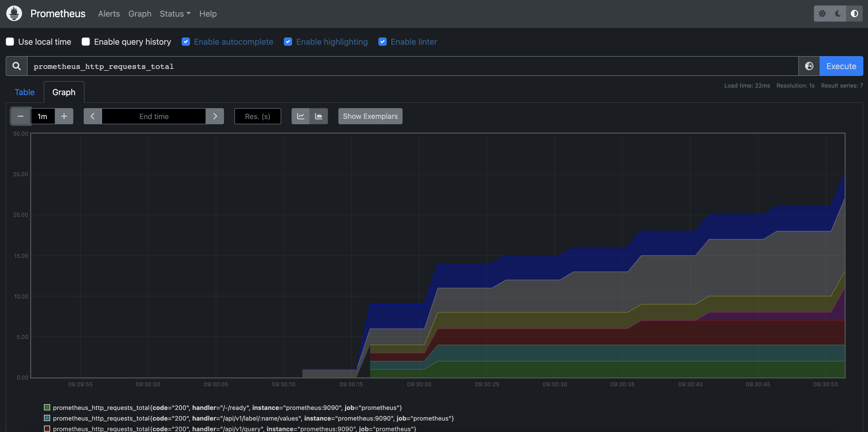
Task: Run query with Execute button
Action: click(x=841, y=66)
